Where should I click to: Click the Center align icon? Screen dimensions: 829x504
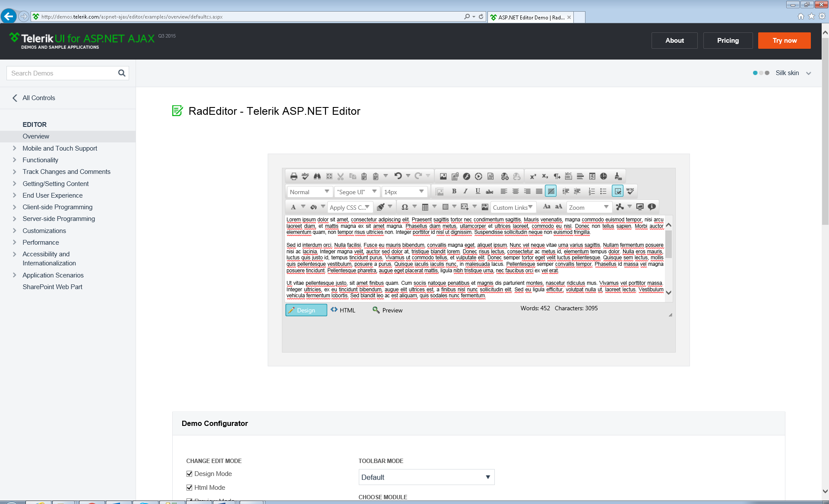coord(516,191)
